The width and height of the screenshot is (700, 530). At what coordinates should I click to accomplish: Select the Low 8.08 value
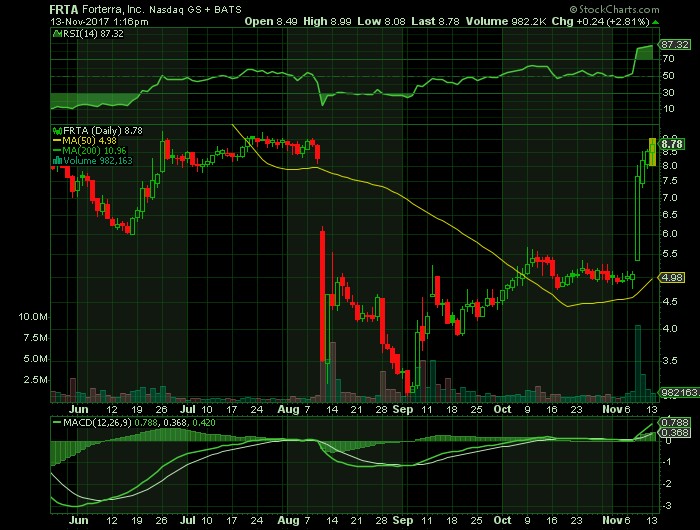[381, 21]
